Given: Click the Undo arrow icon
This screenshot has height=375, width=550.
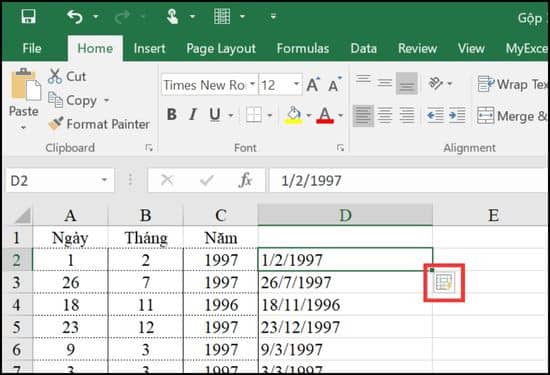Looking at the screenshot, I should pos(74,16).
